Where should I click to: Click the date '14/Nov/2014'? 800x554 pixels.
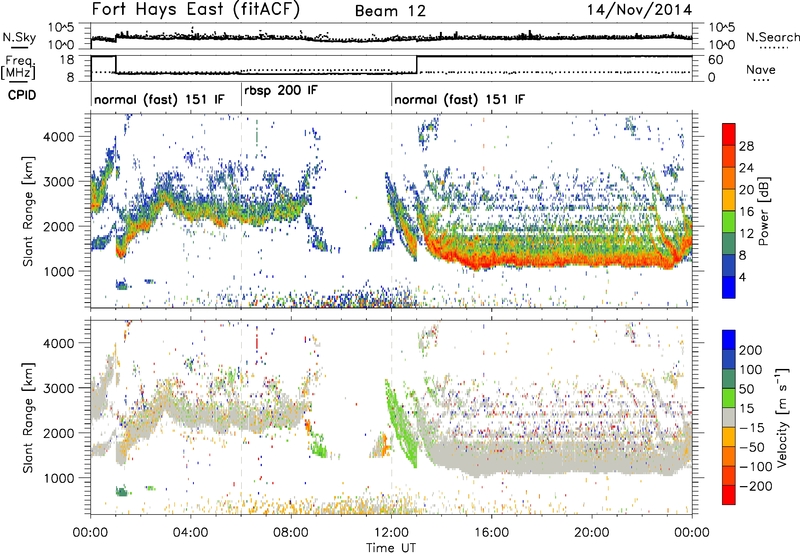click(x=639, y=10)
